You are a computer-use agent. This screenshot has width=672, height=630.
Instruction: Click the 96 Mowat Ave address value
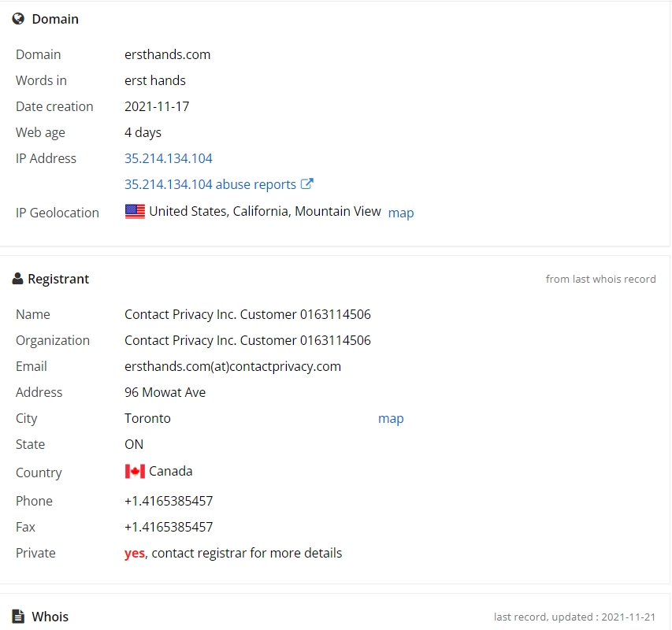(x=165, y=392)
